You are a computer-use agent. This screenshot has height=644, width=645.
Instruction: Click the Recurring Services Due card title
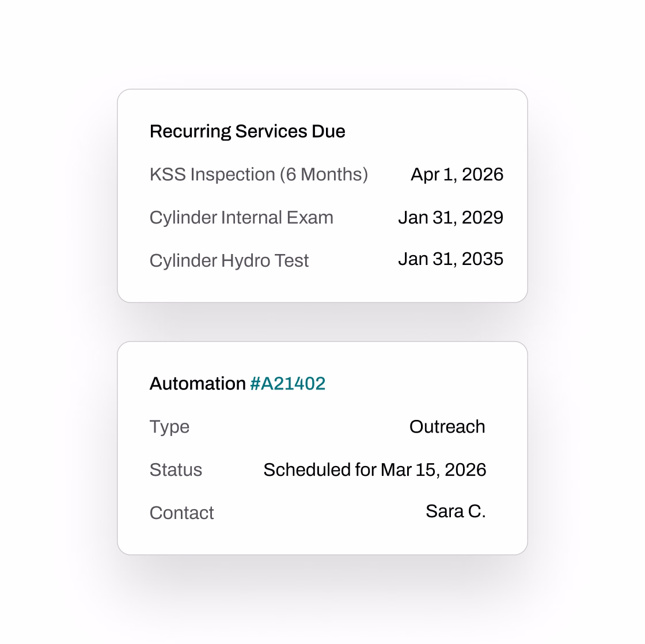point(247,131)
